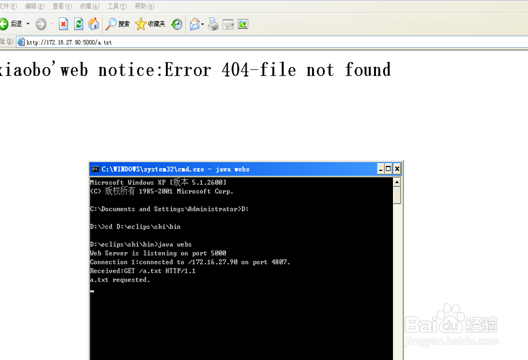This screenshot has width=528, height=360.
Task: Stop page loading with red X icon
Action: click(63, 24)
